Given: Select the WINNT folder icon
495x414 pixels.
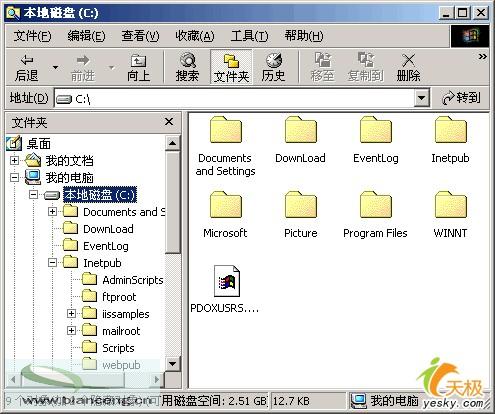Looking at the screenshot, I should (451, 204).
